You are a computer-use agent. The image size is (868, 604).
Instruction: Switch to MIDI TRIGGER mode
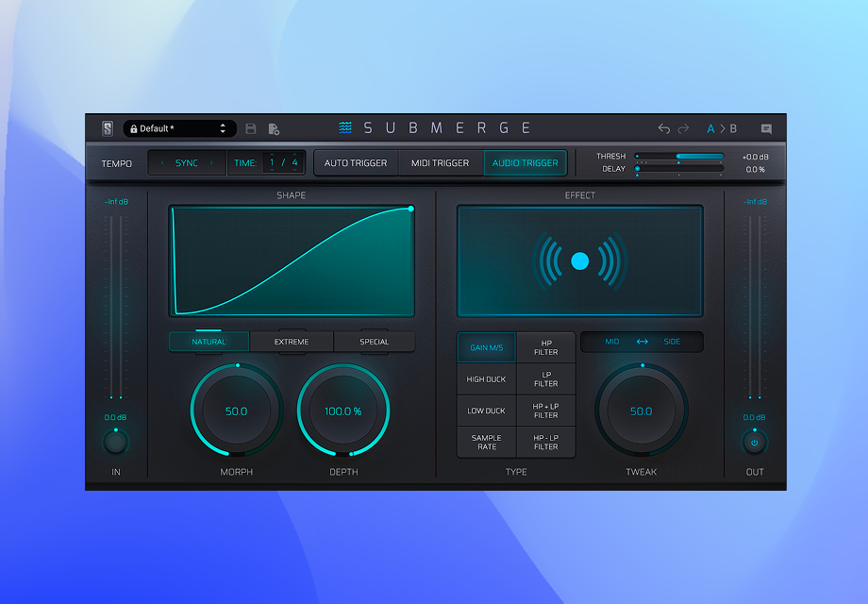440,163
